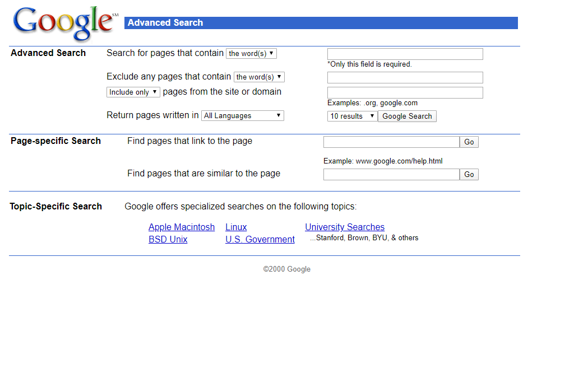
Task: Focus the site or domain input field
Action: pos(405,93)
